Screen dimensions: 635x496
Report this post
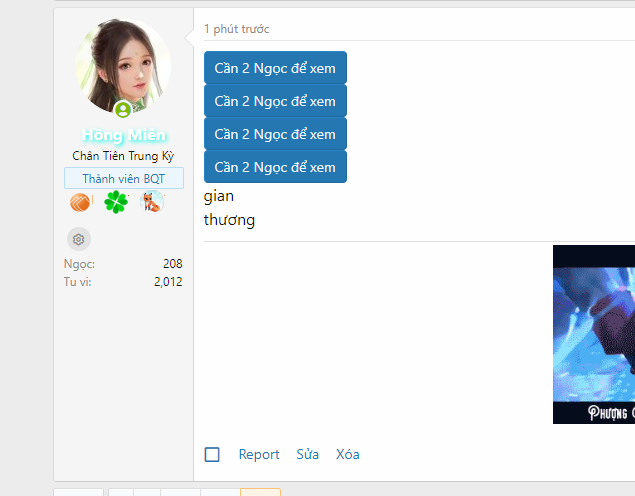(x=259, y=454)
